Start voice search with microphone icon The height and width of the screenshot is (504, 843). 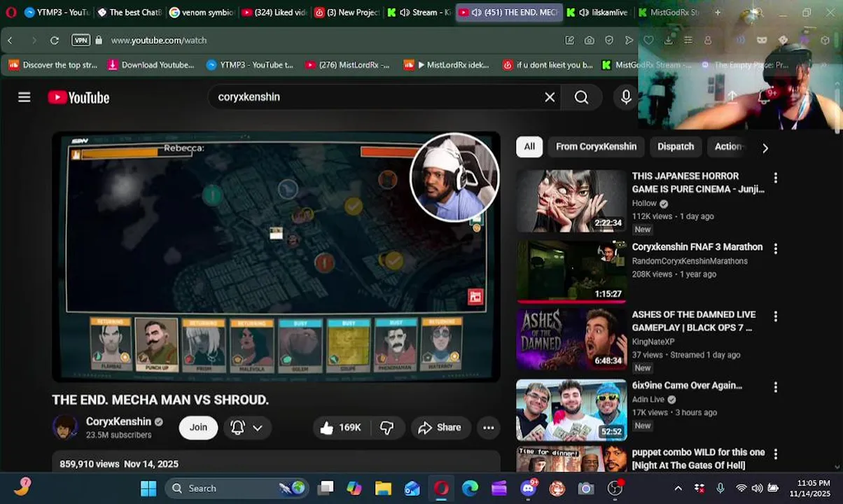(x=626, y=97)
